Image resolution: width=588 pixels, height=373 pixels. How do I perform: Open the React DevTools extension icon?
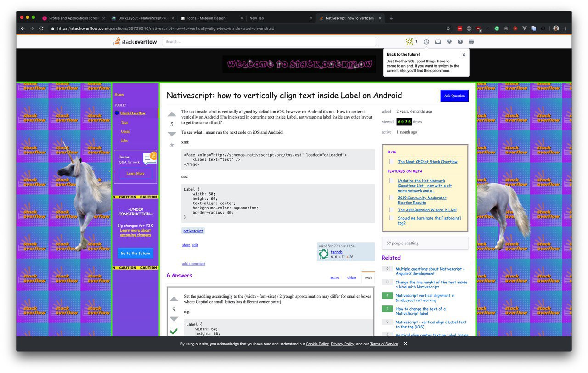[x=506, y=28]
